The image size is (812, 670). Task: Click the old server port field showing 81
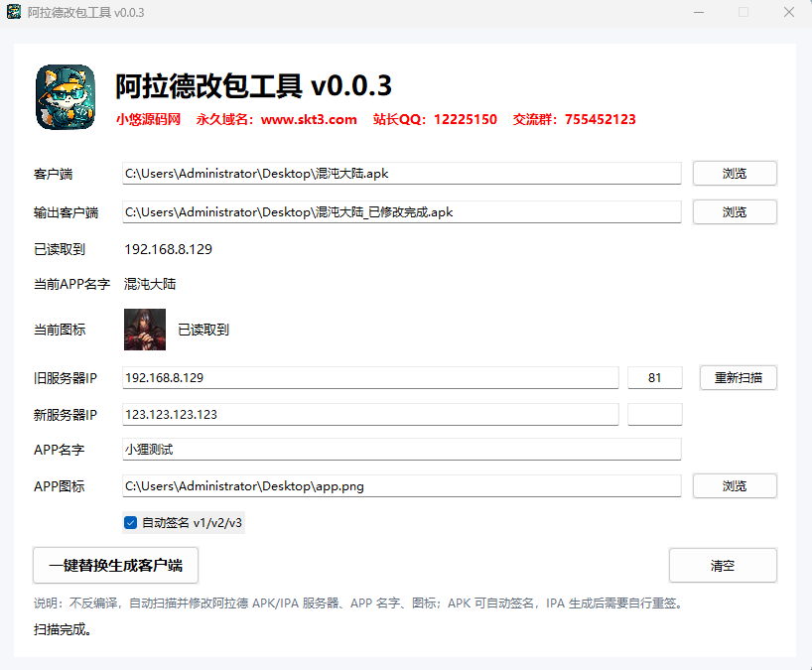pos(655,378)
